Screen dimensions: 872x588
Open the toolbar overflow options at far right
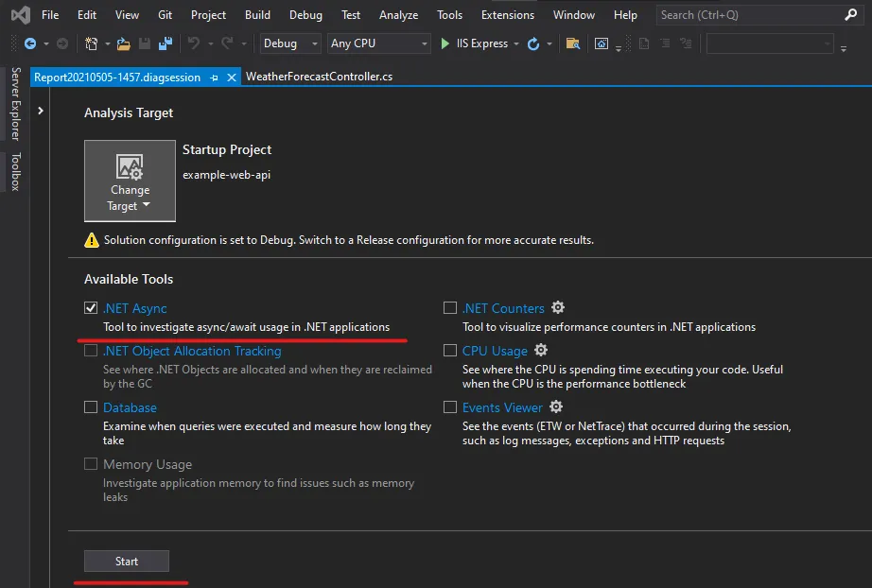(844, 49)
